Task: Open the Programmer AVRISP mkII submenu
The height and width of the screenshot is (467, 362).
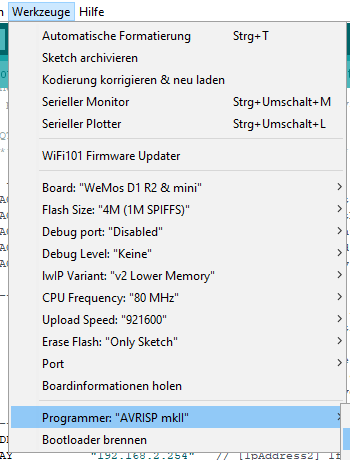Action: point(177,417)
